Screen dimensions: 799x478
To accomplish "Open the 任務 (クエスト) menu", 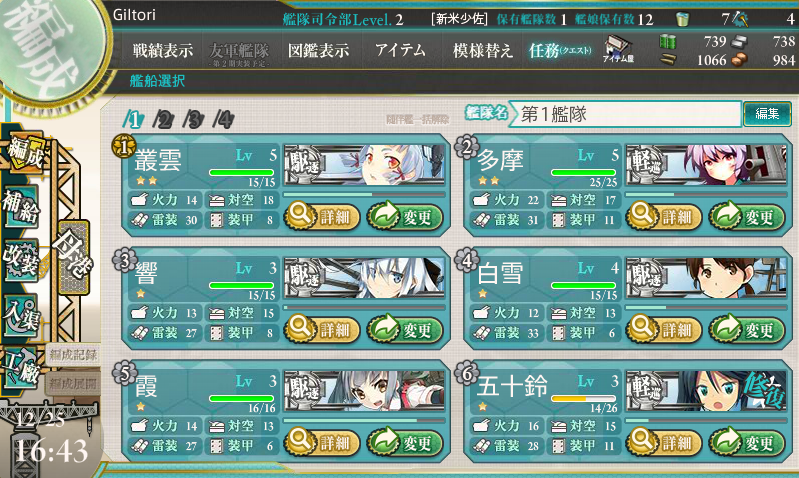I will click(560, 50).
